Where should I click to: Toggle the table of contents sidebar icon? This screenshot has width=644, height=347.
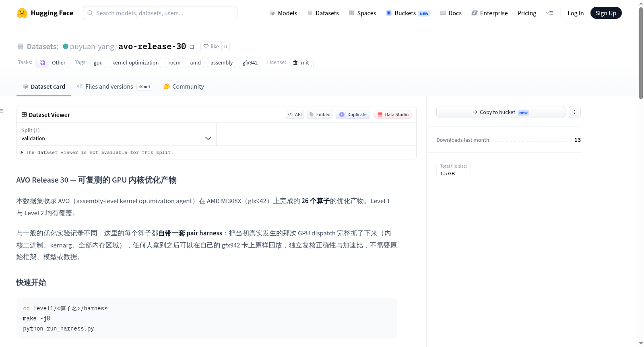pyautogui.click(x=2, y=111)
